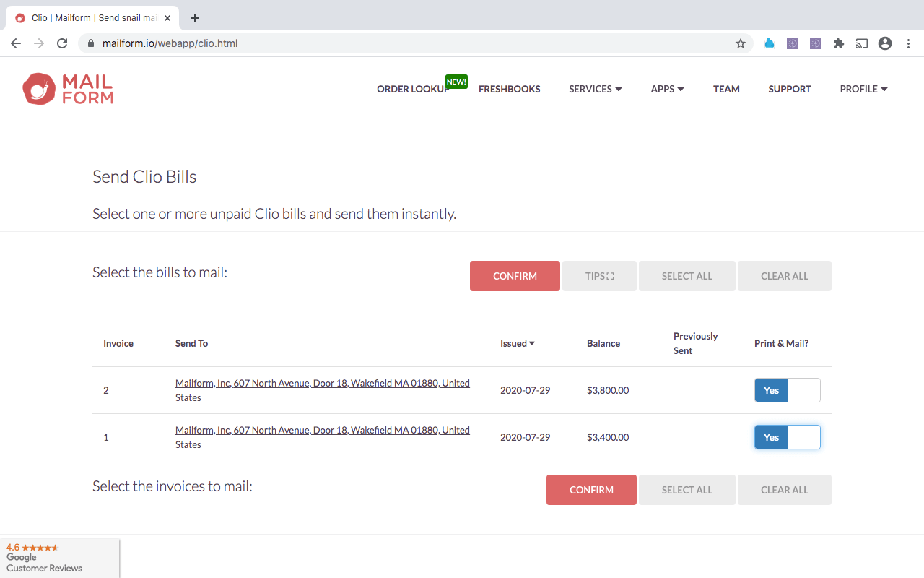Click the 'Previously Sent' column header

(696, 343)
